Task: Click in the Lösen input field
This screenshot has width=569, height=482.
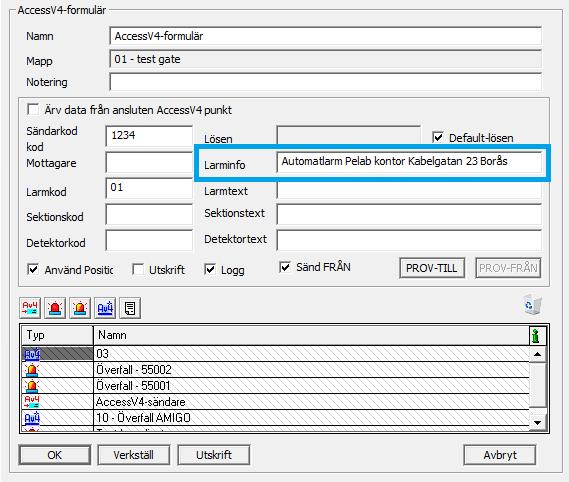Action: 348,135
